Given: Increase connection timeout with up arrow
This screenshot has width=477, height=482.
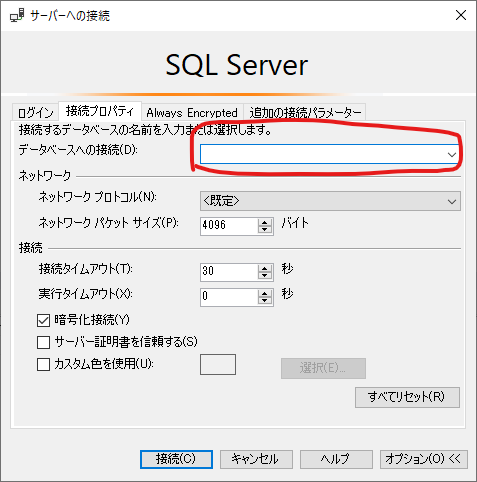Looking at the screenshot, I should pyautogui.click(x=265, y=269).
